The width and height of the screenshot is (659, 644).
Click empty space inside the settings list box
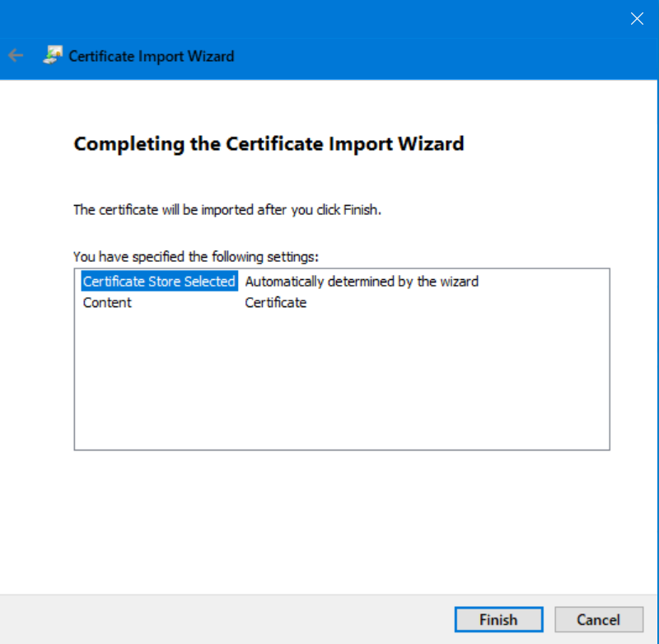pyautogui.click(x=342, y=379)
